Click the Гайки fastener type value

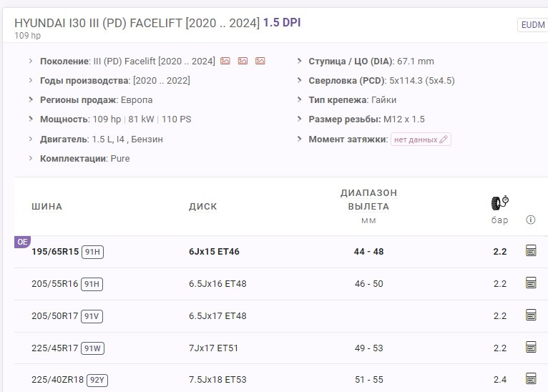tap(383, 100)
